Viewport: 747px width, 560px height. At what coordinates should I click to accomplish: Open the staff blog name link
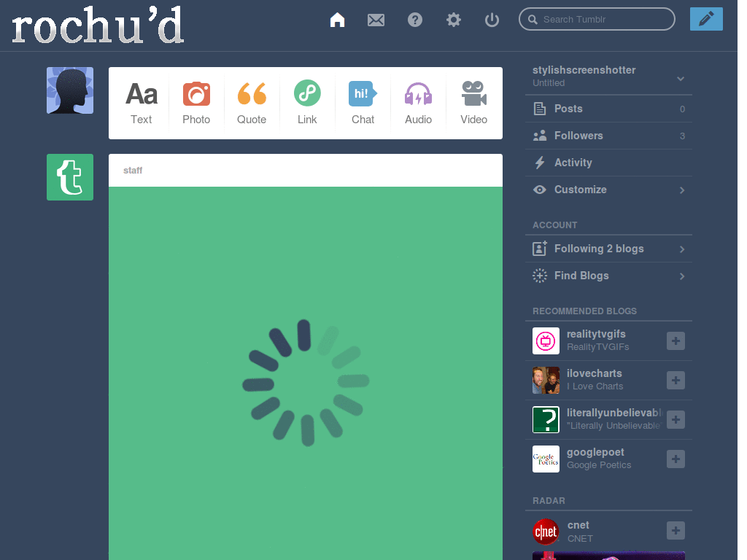tap(133, 171)
